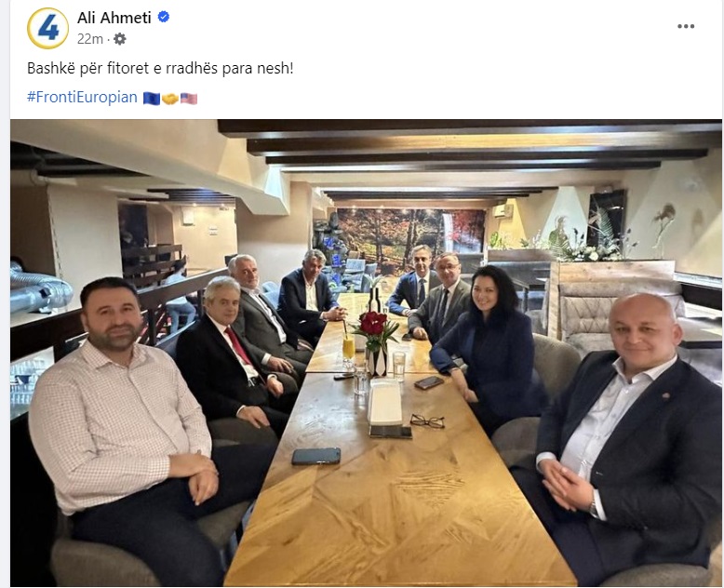Open Ali Ahmeti's profile name link
724x588 pixels.
click(114, 18)
